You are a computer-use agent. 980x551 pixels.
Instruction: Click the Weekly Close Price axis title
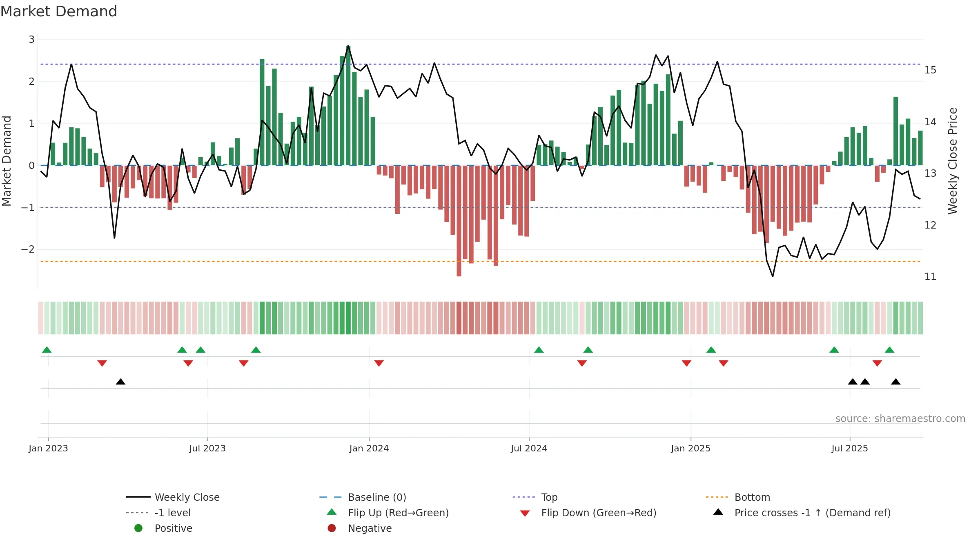(953, 161)
